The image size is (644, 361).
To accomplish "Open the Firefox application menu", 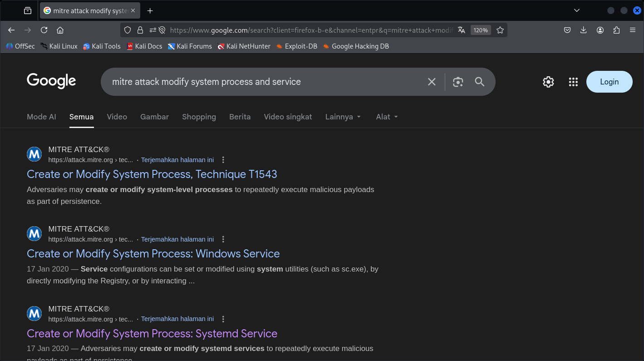I will click(633, 30).
